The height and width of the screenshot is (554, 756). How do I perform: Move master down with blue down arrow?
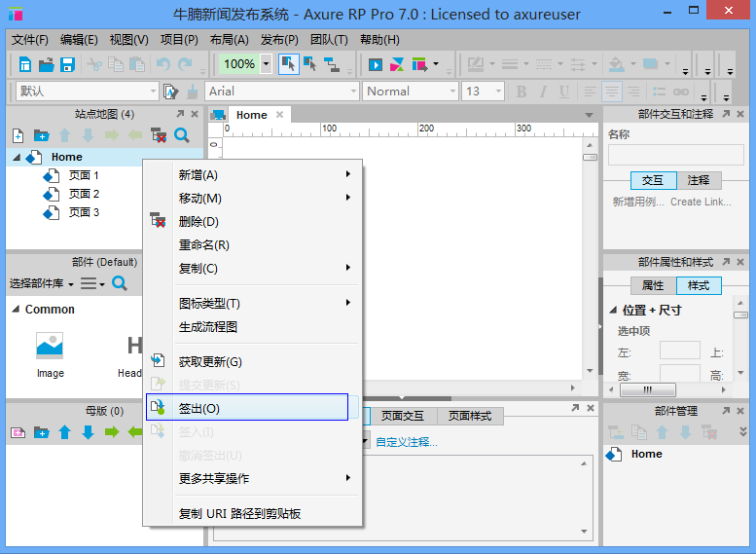88,432
